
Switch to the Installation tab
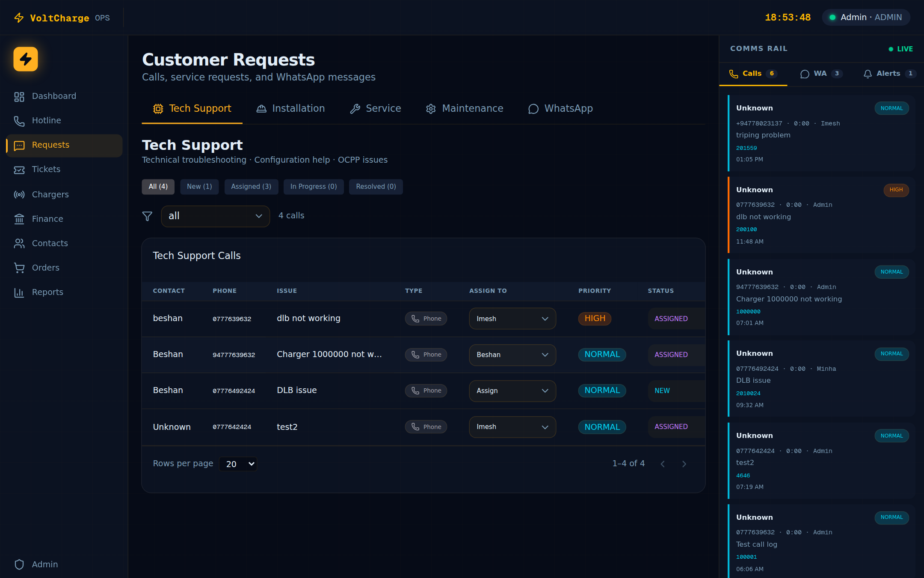[x=291, y=108]
